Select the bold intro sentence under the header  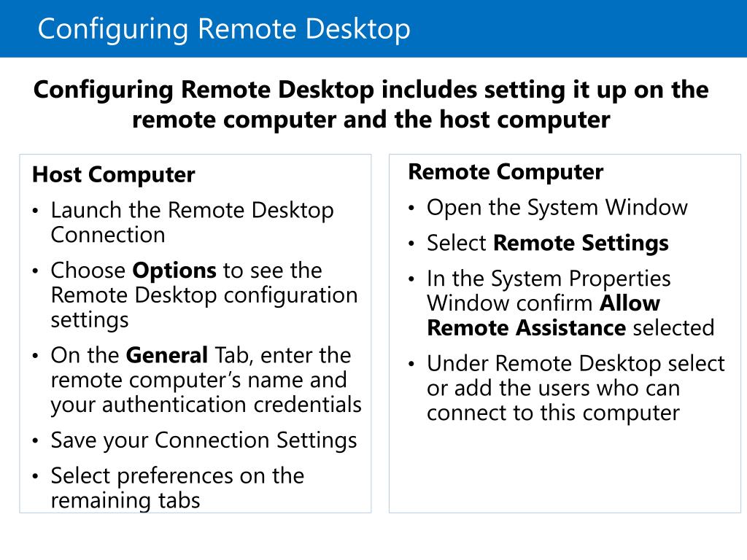[371, 104]
